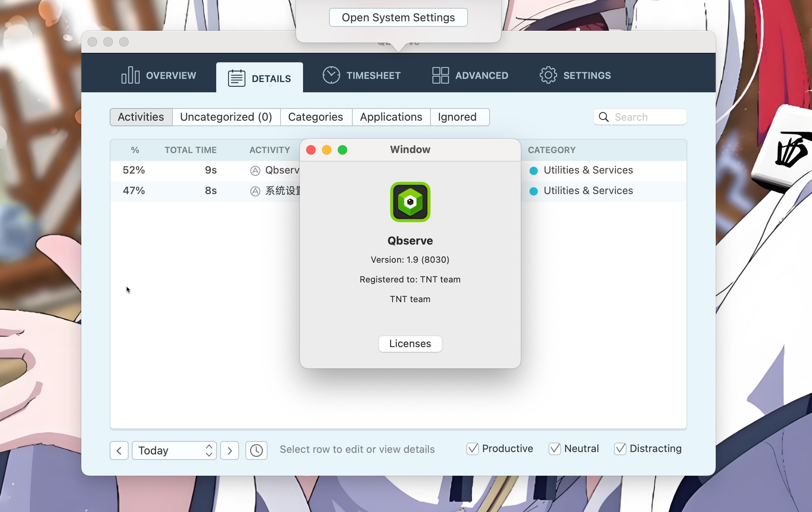Screen dimensions: 812x512
Task: Select the Activities segment
Action: pos(141,117)
